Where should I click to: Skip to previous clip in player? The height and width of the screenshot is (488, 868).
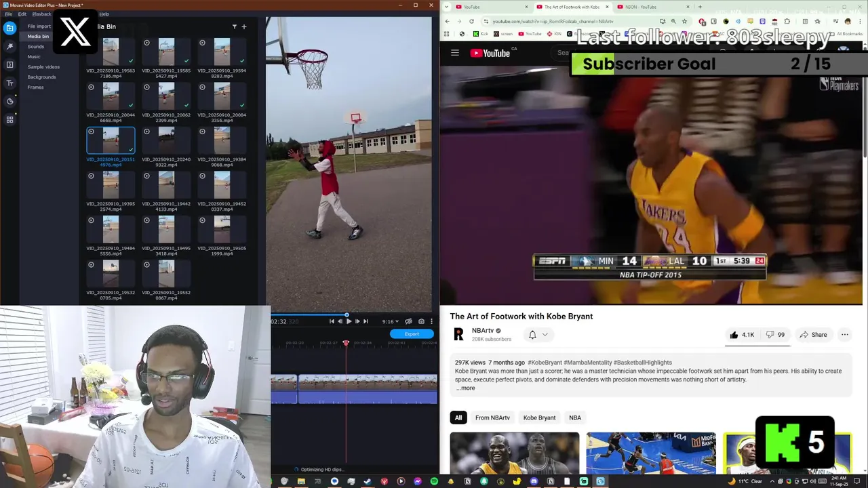click(x=332, y=321)
